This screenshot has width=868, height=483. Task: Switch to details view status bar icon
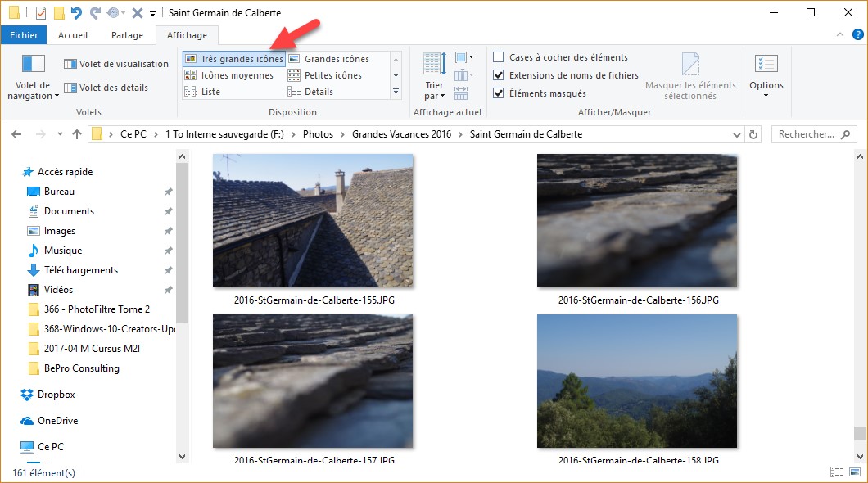tap(837, 472)
